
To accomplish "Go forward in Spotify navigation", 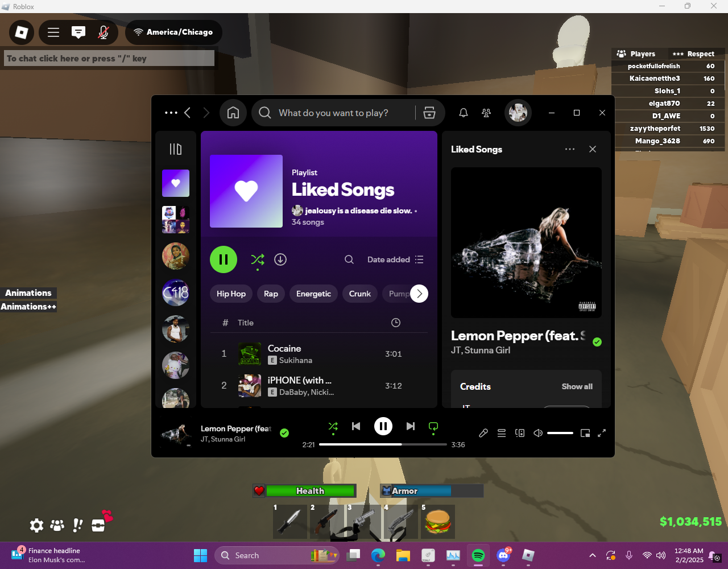I will (206, 113).
